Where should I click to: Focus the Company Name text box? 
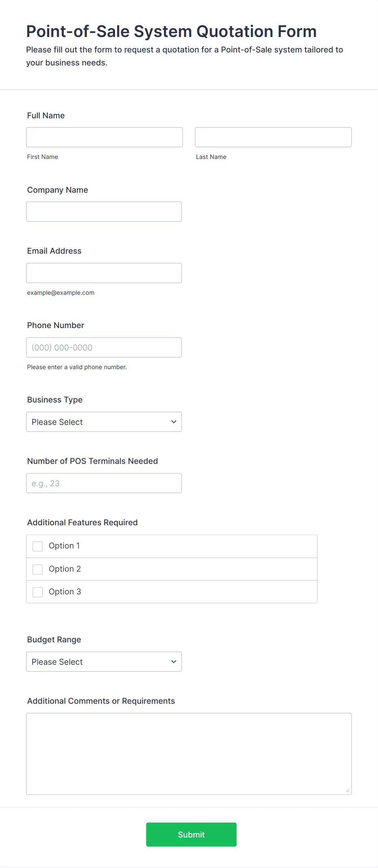pyautogui.click(x=104, y=212)
